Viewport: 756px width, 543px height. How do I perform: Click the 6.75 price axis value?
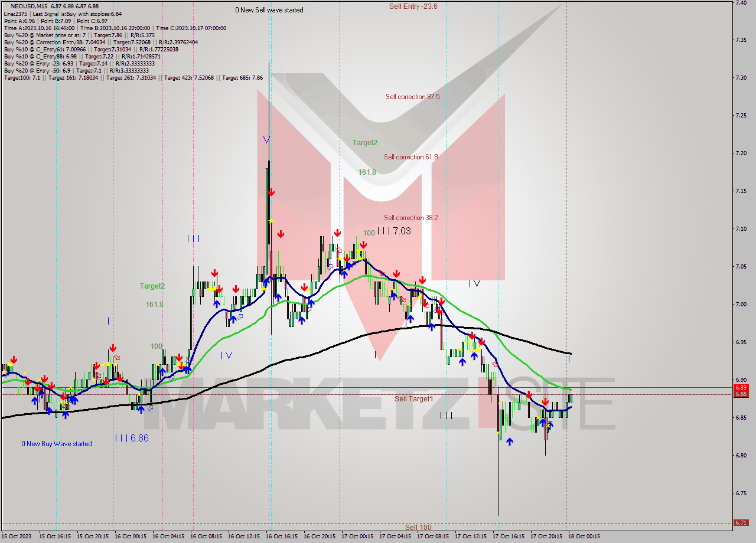click(x=741, y=493)
